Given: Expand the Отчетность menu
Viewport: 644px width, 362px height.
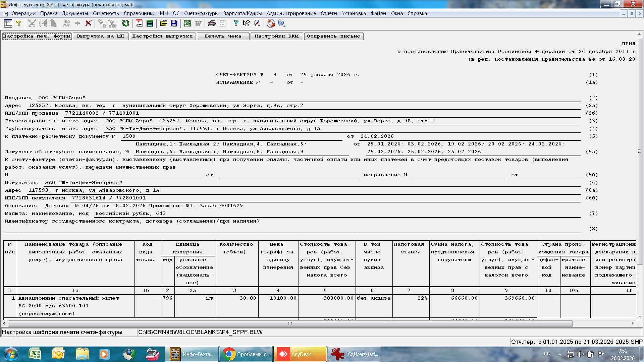Looking at the screenshot, I should pos(106,13).
